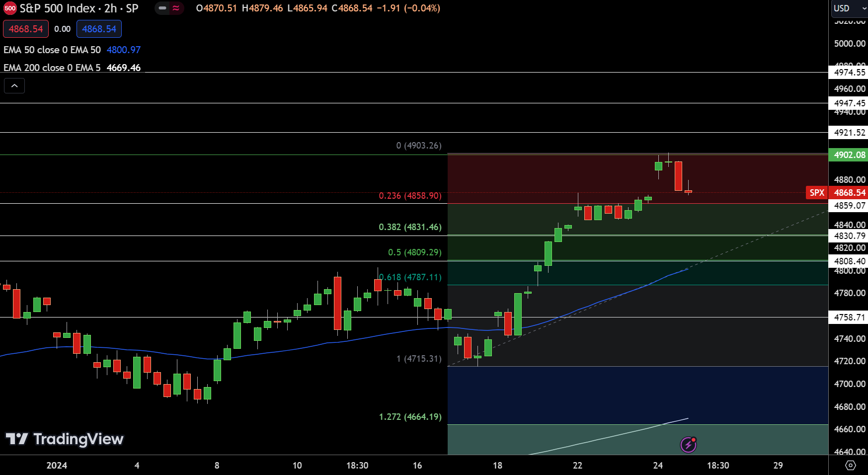
Task: Collapse the indicator legend with chevron button
Action: 14,86
